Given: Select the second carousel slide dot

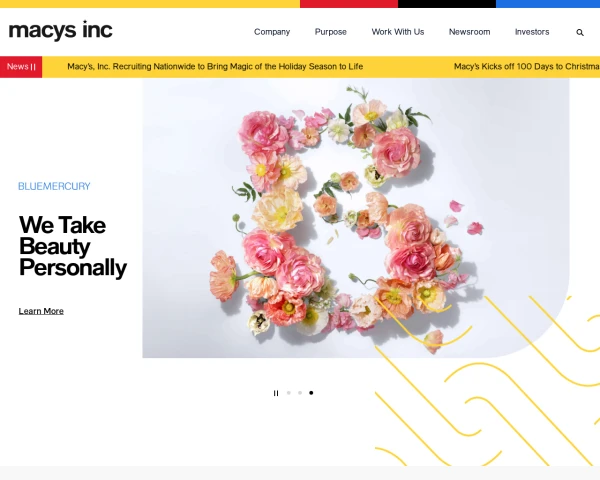Looking at the screenshot, I should coord(300,393).
